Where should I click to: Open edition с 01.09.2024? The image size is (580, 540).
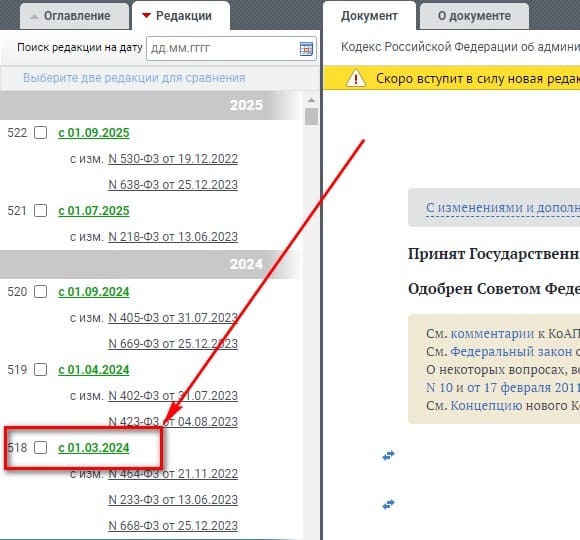pos(94,292)
